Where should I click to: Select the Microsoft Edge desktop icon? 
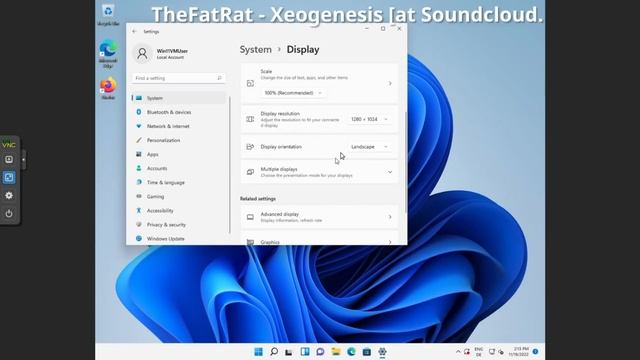click(108, 54)
